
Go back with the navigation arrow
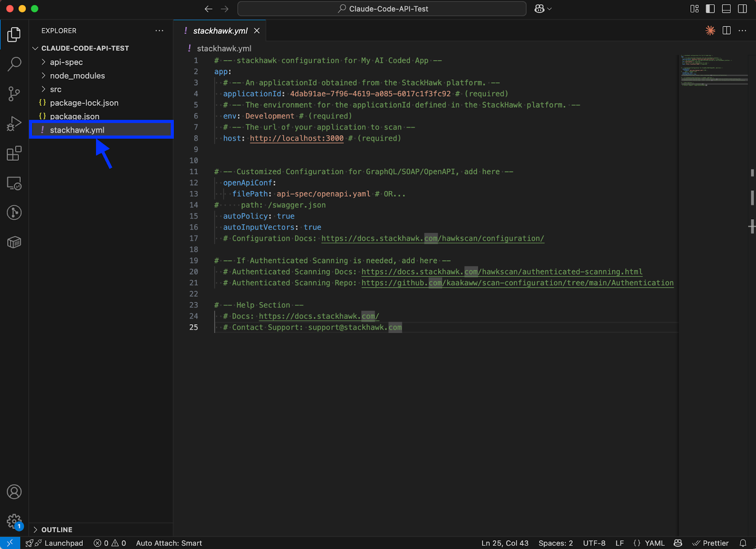208,9
